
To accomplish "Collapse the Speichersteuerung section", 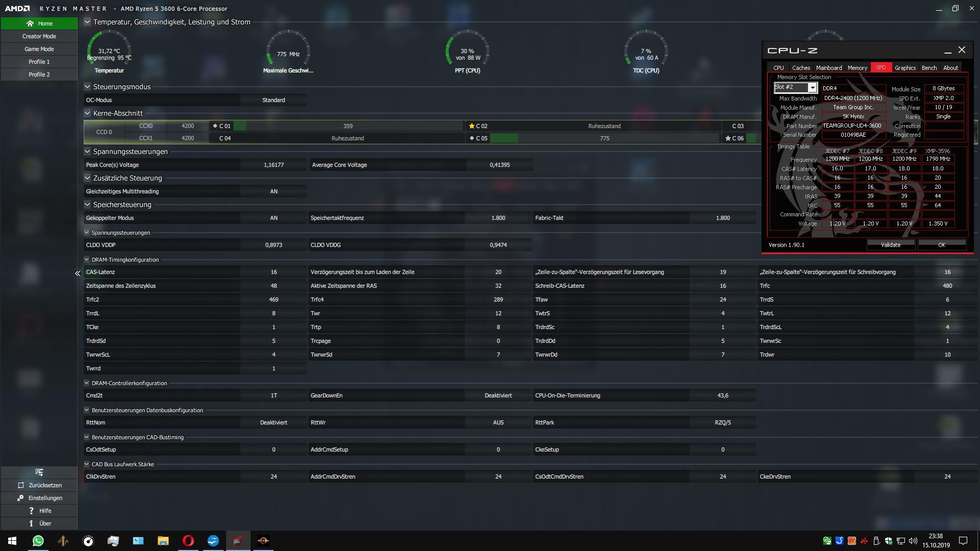I will coord(87,205).
